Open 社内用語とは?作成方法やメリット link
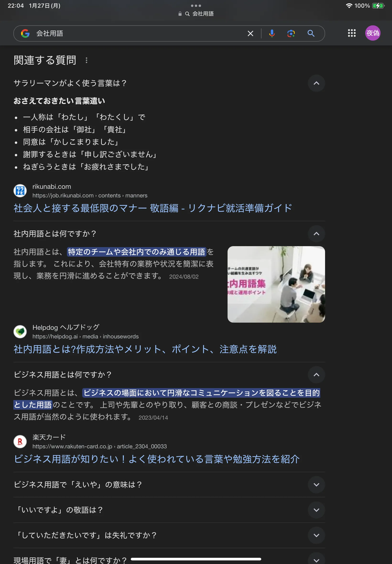The height and width of the screenshot is (564, 392). [x=145, y=349]
